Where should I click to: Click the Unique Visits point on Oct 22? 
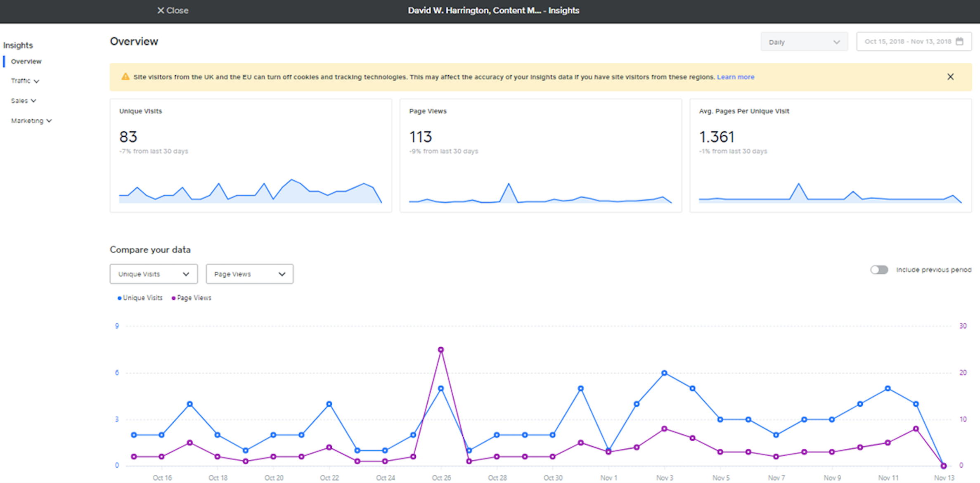329,404
